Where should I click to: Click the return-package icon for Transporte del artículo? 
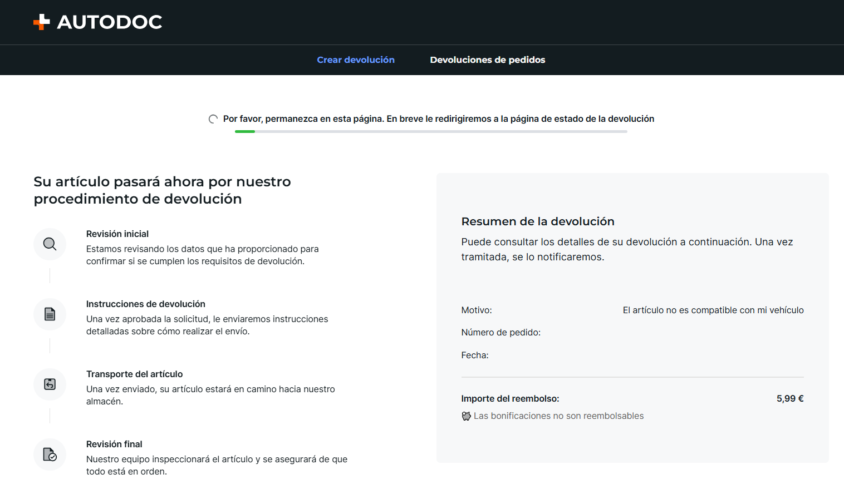coord(50,384)
